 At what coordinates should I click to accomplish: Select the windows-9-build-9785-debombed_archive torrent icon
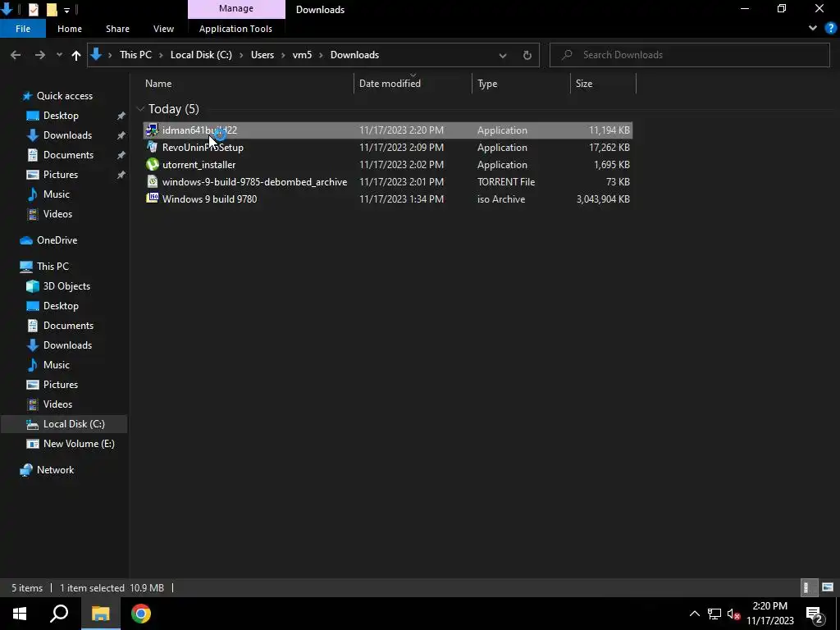152,181
